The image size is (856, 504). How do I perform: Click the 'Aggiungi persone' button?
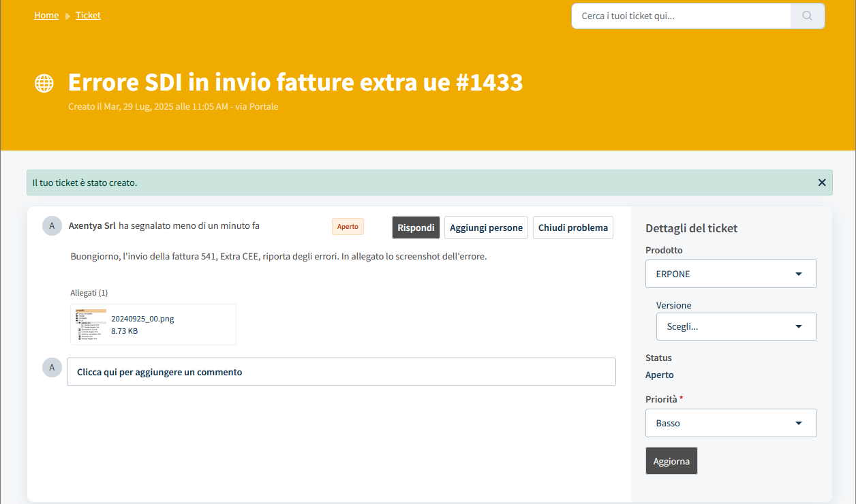click(x=486, y=227)
